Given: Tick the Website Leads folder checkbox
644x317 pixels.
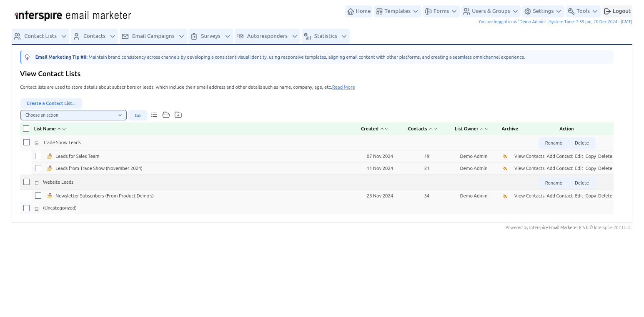Looking at the screenshot, I should (27, 182).
